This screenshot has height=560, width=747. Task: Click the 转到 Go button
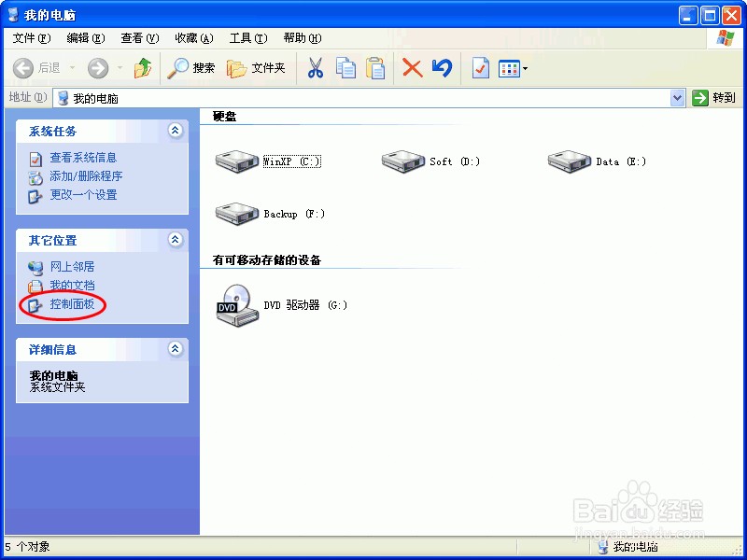click(x=713, y=98)
